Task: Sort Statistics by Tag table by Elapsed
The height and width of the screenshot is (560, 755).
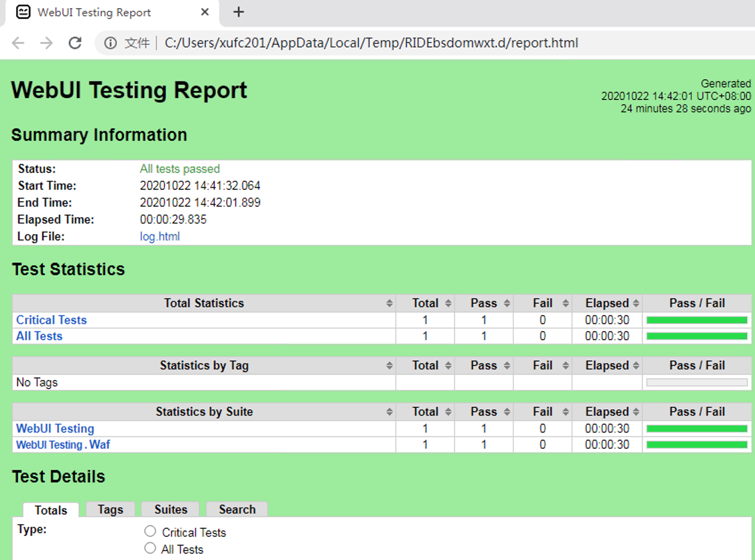Action: (636, 365)
